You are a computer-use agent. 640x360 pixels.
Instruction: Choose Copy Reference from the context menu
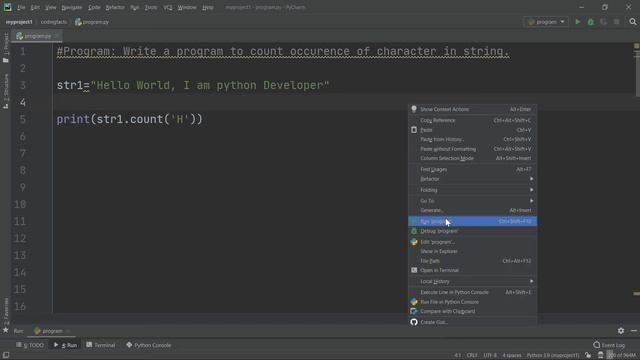click(473, 120)
